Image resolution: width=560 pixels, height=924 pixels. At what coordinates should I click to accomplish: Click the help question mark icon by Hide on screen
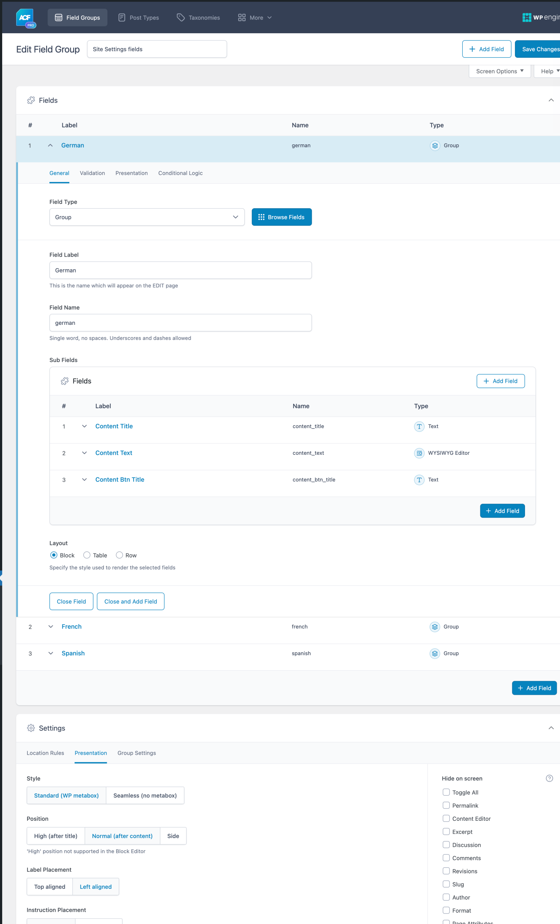549,778
